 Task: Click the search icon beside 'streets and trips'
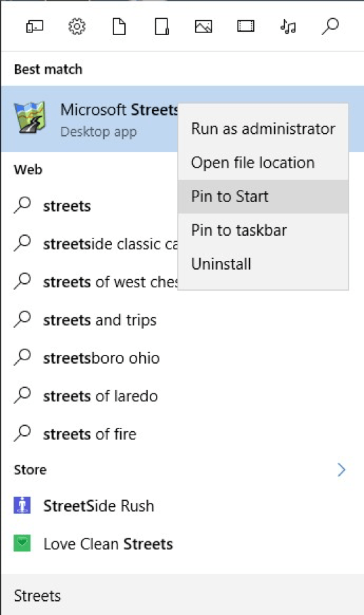[x=22, y=319]
